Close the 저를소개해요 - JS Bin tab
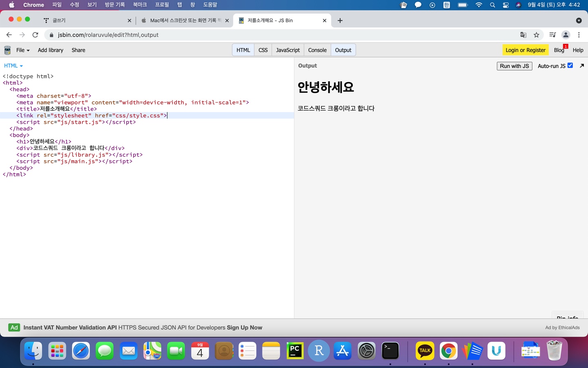Image resolution: width=588 pixels, height=368 pixels. click(x=325, y=20)
